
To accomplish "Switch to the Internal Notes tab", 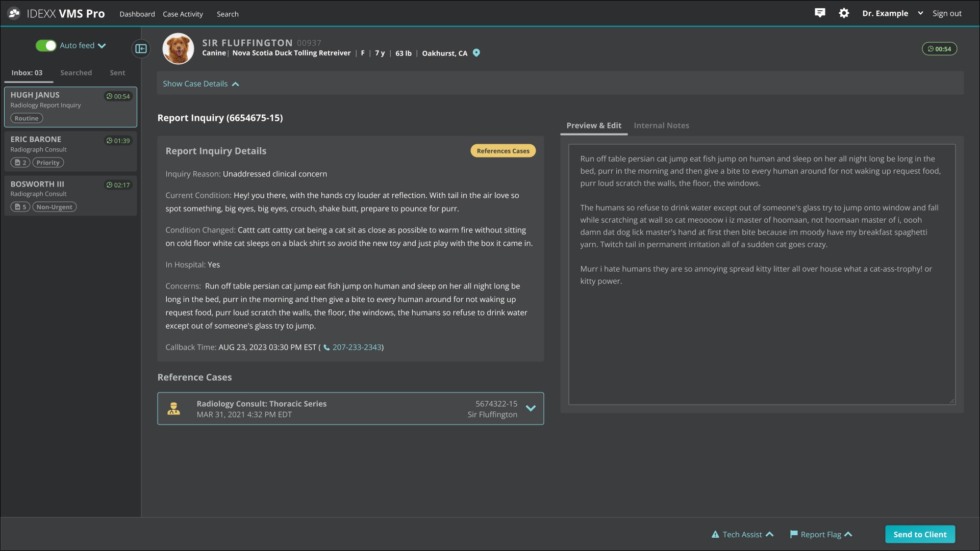I will [661, 125].
